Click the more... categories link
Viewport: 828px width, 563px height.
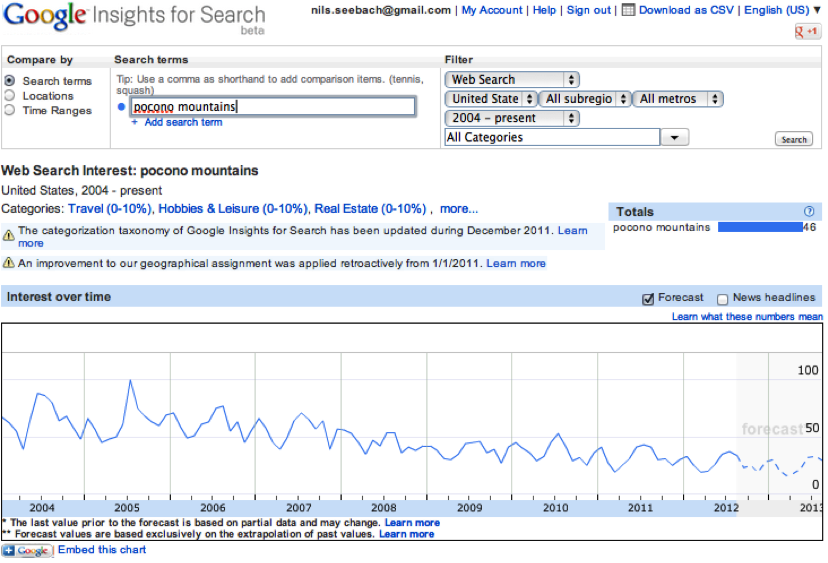coord(459,209)
